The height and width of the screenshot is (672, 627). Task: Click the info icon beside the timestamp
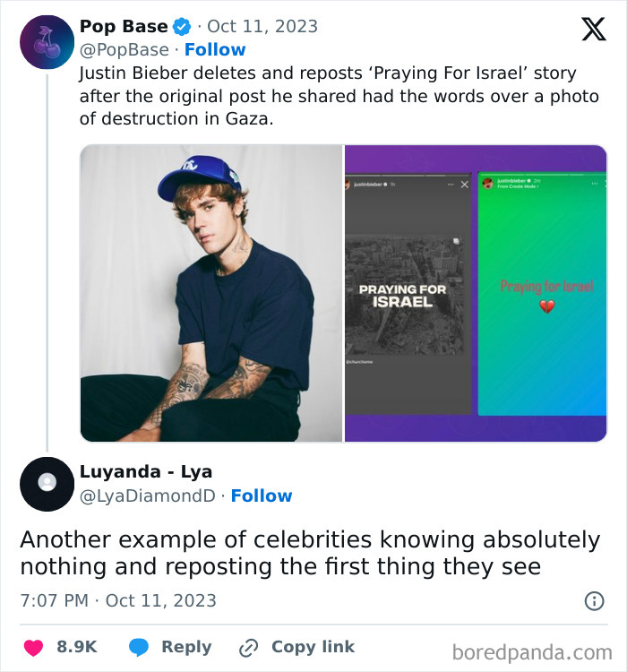[x=594, y=601]
